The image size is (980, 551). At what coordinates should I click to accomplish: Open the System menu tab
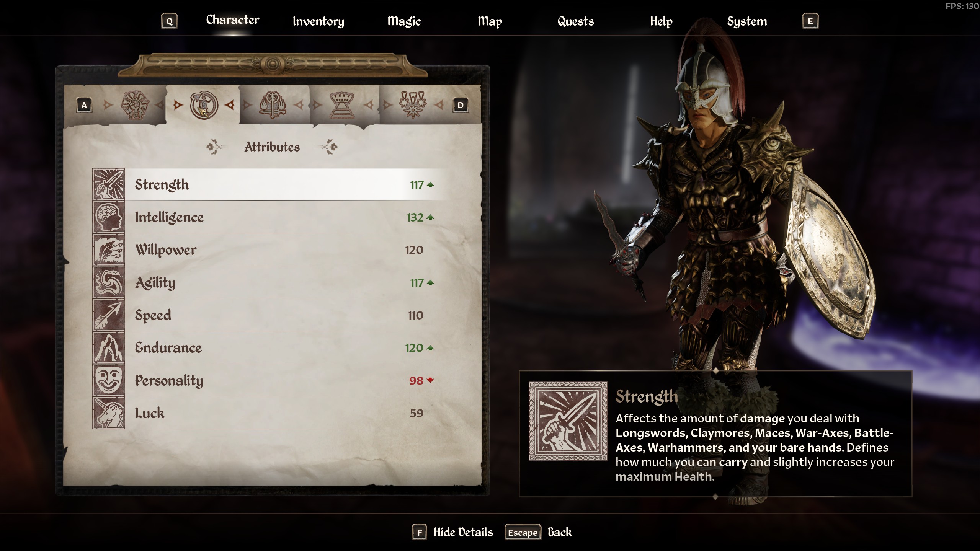[x=747, y=21]
